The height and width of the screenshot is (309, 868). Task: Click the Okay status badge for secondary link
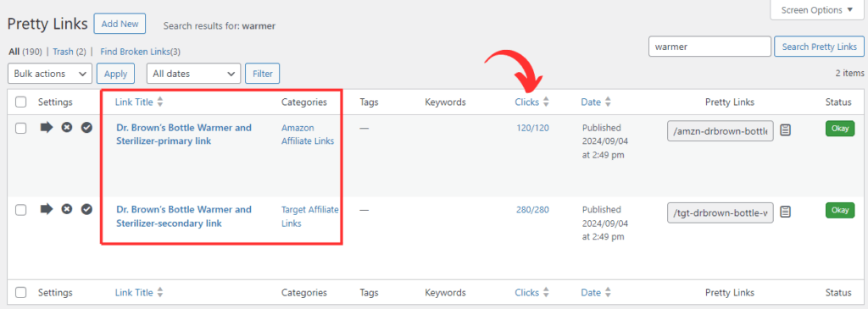[840, 210]
